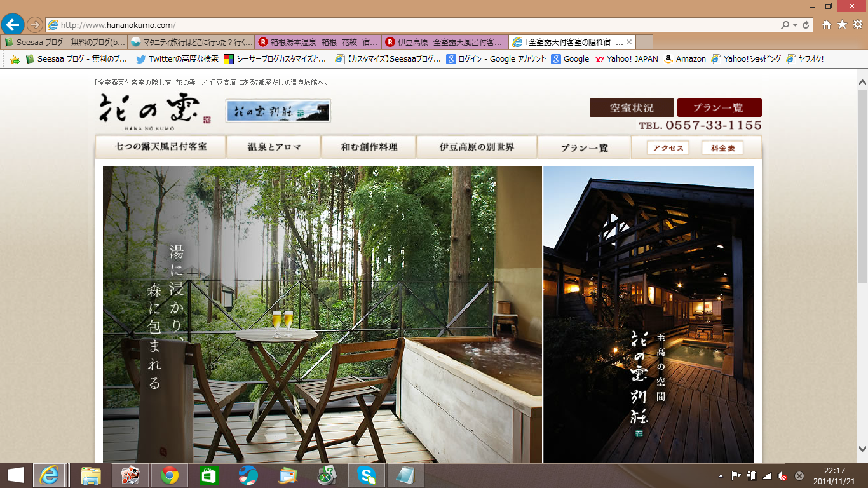
Task: Open the Twitterの高度な検索 bookmark
Action: point(177,59)
